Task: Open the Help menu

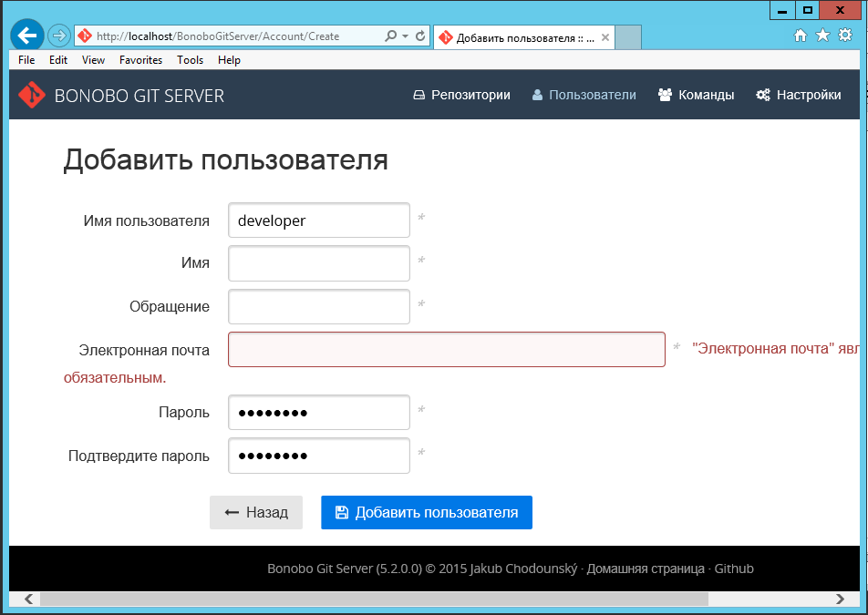Action: [x=229, y=60]
